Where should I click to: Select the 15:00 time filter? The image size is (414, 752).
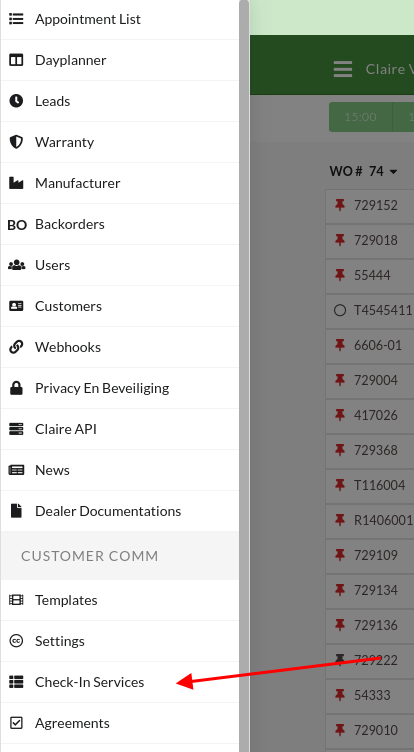pos(360,117)
